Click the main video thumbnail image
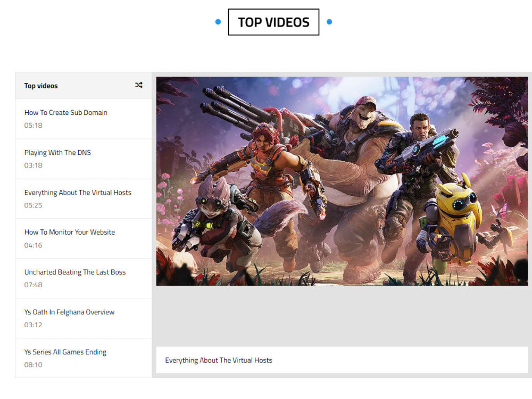Screen dimensions: 532x399 click(x=342, y=181)
